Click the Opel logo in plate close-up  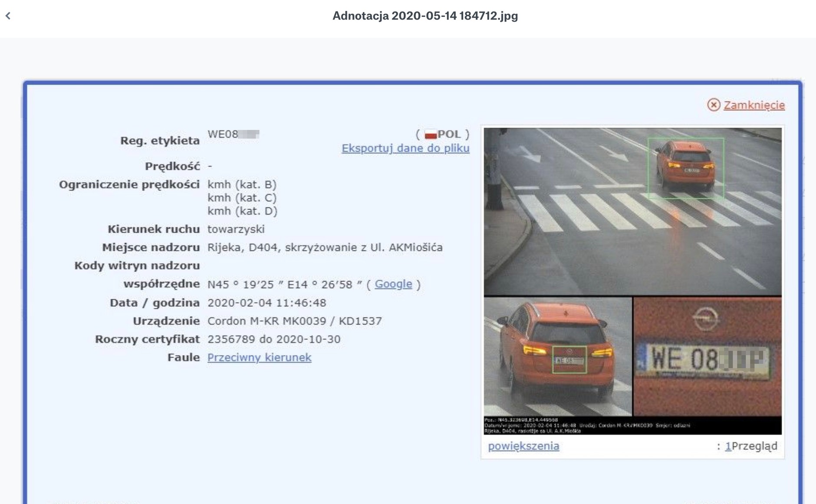click(705, 319)
